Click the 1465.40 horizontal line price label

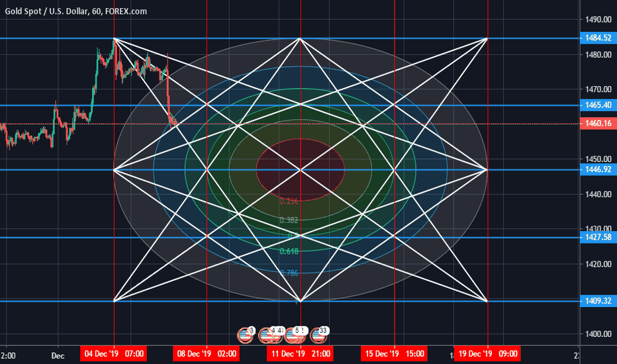tap(598, 105)
